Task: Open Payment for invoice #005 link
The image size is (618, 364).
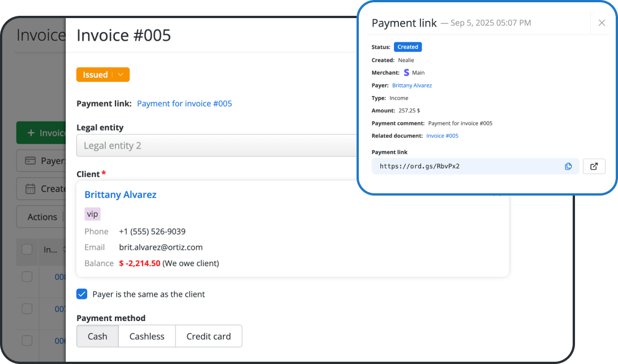Action: (x=184, y=103)
